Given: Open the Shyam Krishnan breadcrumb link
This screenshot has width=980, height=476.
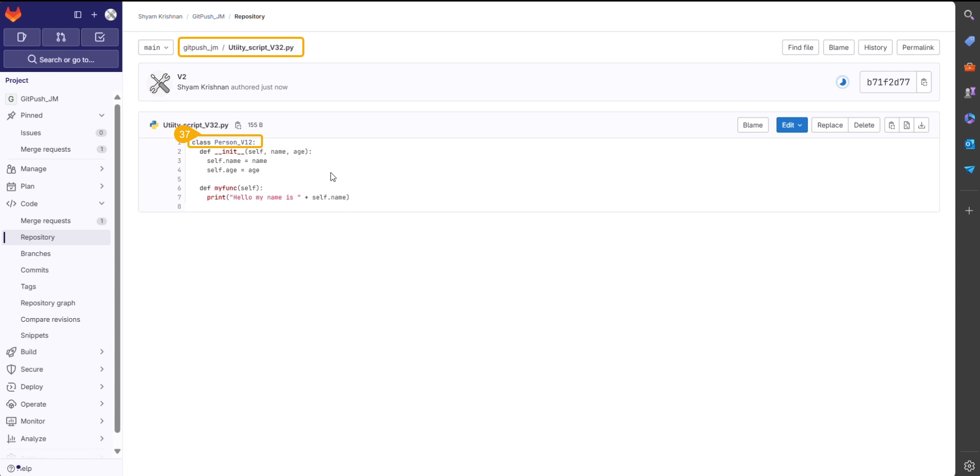Looking at the screenshot, I should (x=160, y=16).
